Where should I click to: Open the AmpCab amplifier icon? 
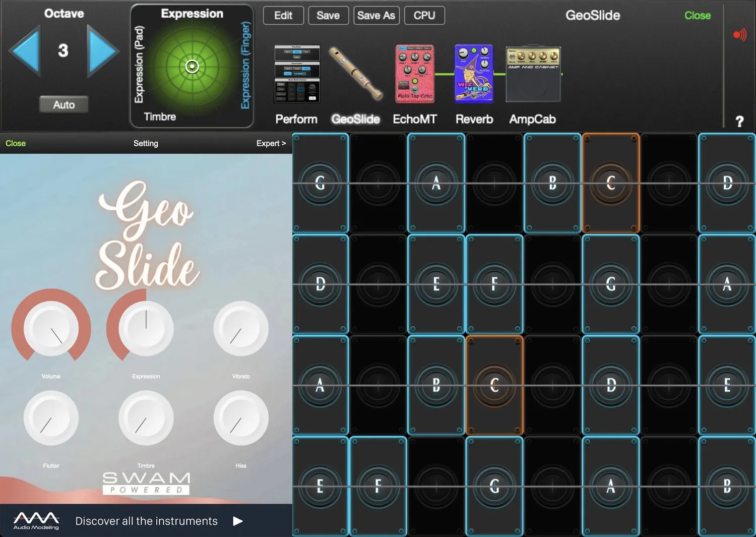tap(533, 75)
